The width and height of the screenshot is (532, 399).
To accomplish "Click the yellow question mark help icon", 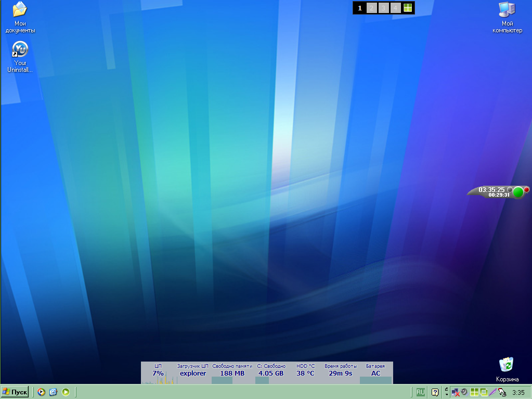I will pyautogui.click(x=435, y=392).
